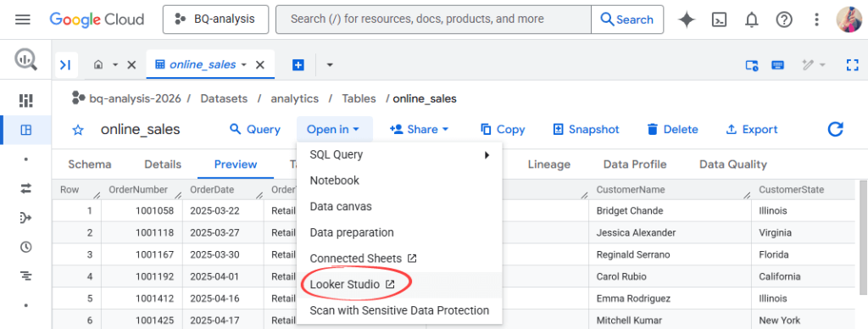This screenshot has height=329, width=868.
Task: Open the job history sidebar icon
Action: click(25, 276)
